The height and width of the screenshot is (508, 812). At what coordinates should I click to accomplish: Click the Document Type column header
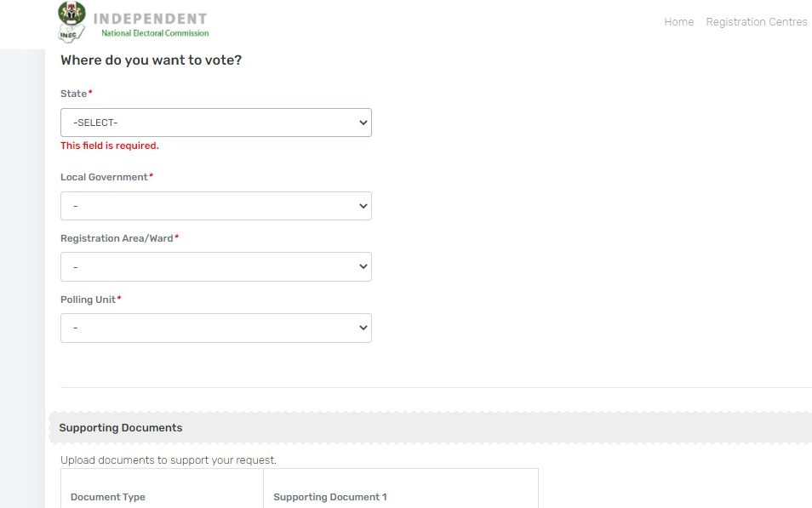click(108, 497)
